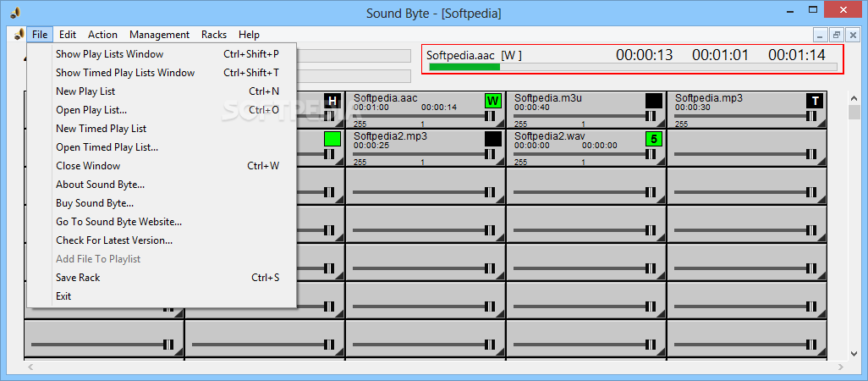868x381 pixels.
Task: Open corner triangle on Softpedia.mp3 slot
Action: click(x=821, y=124)
